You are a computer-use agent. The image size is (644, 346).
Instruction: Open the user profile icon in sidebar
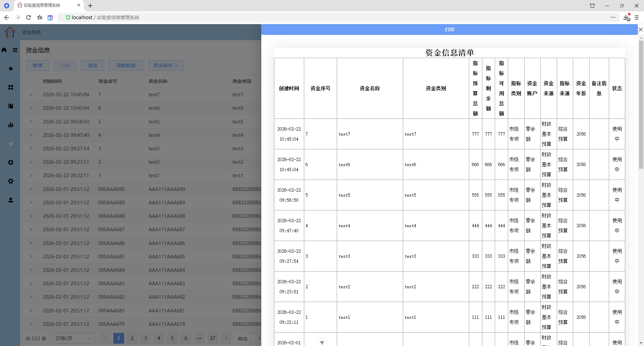pyautogui.click(x=11, y=200)
